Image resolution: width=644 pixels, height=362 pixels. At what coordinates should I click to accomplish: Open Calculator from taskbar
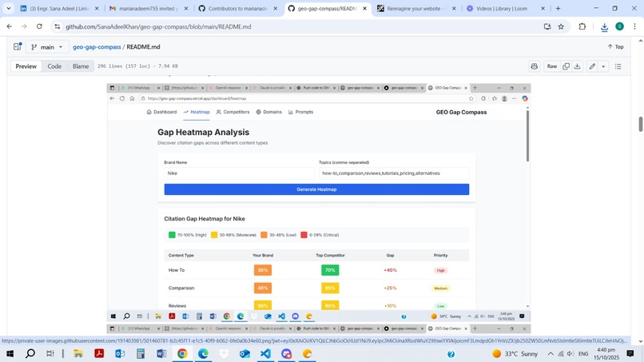[141, 354]
